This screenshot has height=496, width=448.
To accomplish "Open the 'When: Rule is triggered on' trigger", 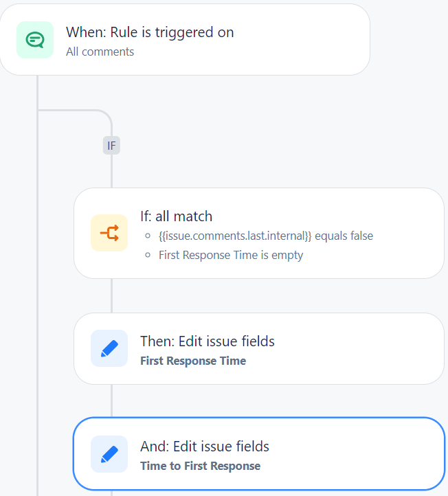I will point(185,40).
